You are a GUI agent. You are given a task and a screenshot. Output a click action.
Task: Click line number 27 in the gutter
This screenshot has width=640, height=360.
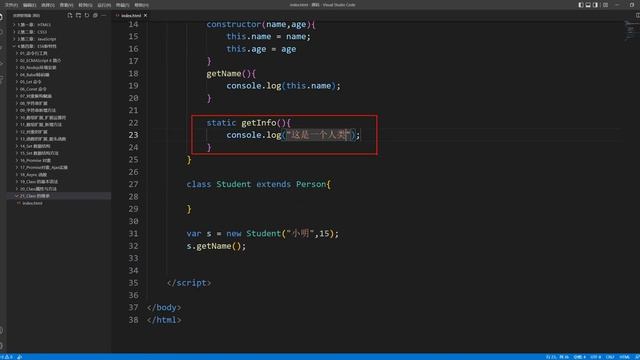[x=133, y=184]
